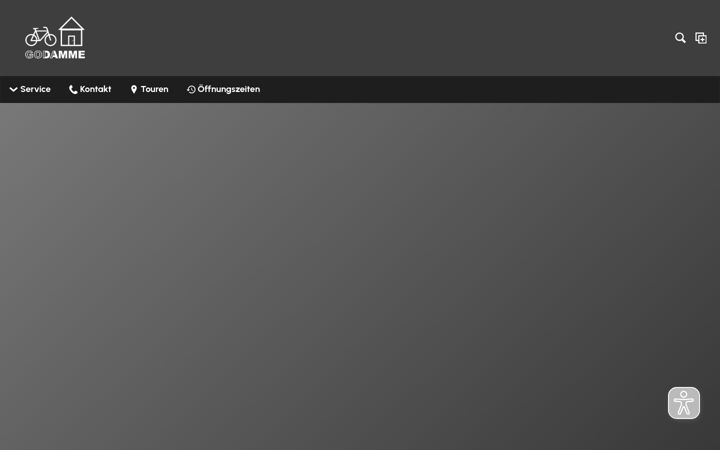This screenshot has height=450, width=720.
Task: Open the GoDamme bicycle and house logo
Action: pyautogui.click(x=55, y=38)
